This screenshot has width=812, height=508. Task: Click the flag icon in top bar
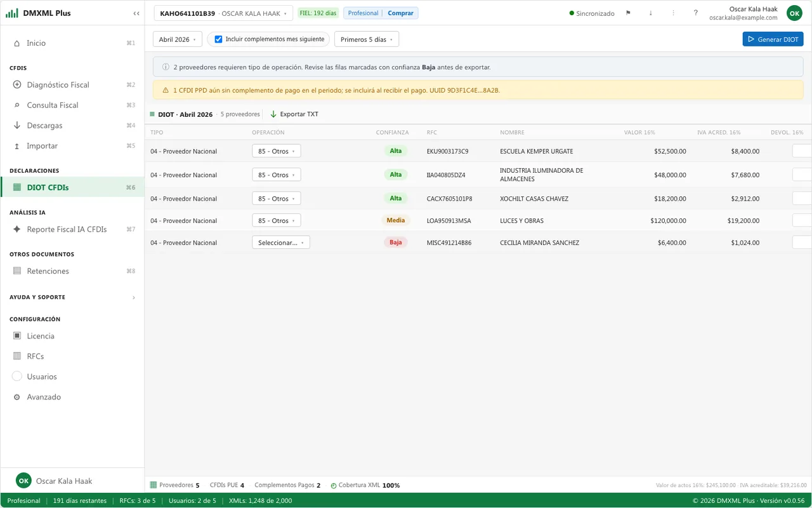[x=628, y=13]
